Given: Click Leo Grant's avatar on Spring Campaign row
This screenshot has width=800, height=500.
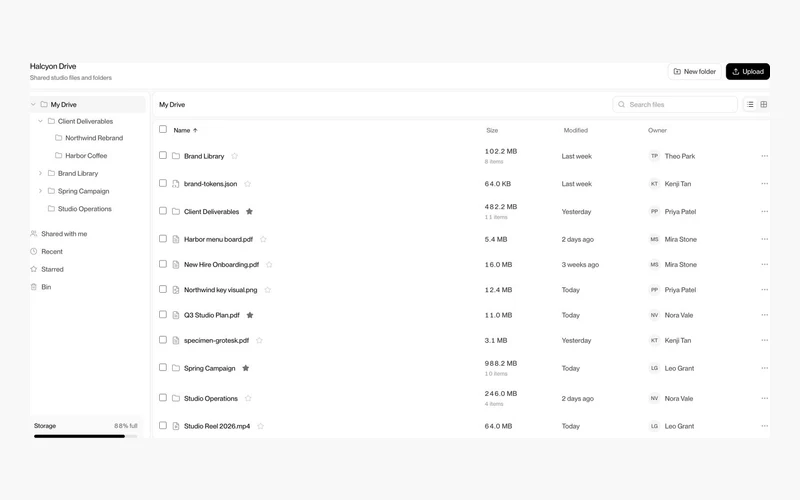Looking at the screenshot, I should [x=654, y=368].
